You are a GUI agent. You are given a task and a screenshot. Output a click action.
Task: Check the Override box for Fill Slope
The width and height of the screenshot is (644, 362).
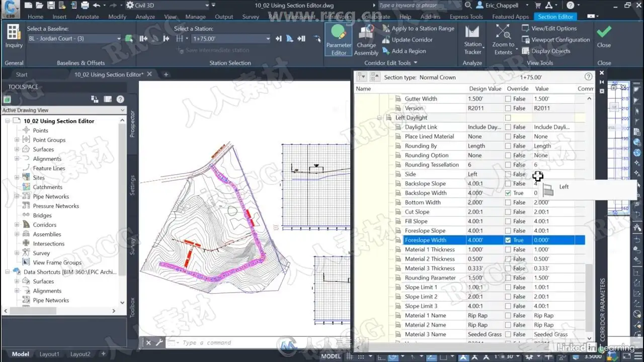(508, 221)
